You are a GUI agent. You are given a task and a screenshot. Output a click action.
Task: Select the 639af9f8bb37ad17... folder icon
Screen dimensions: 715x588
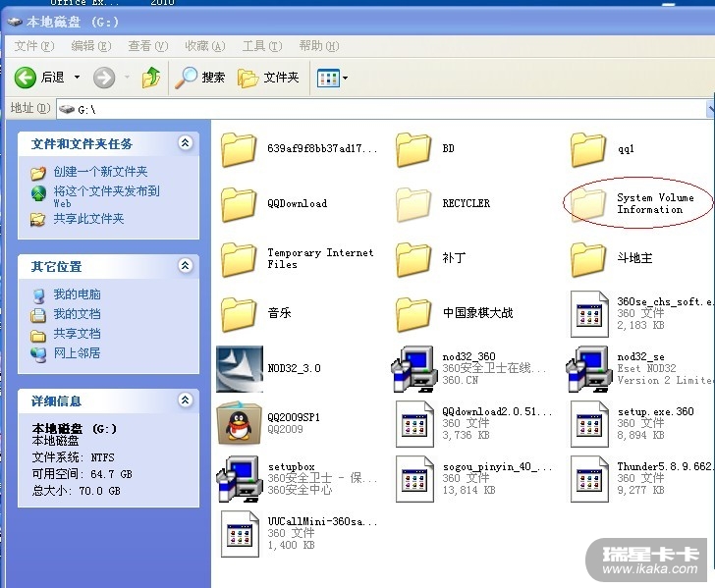(x=239, y=149)
